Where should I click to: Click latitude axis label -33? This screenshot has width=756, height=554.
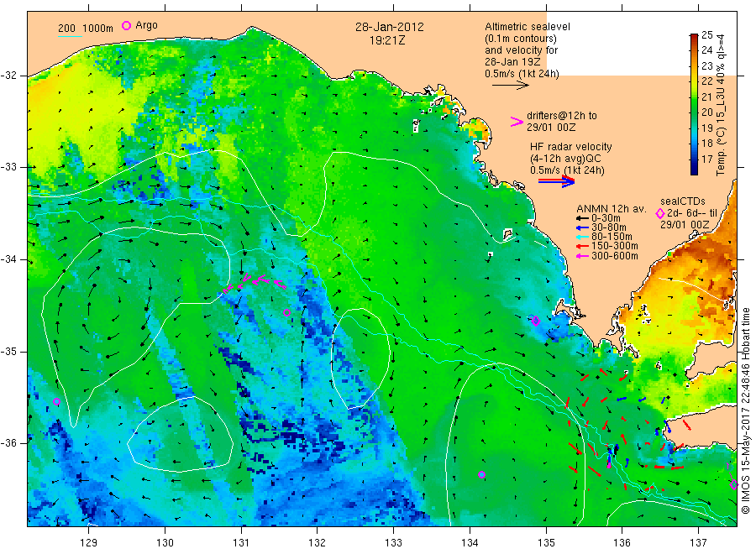[8, 167]
